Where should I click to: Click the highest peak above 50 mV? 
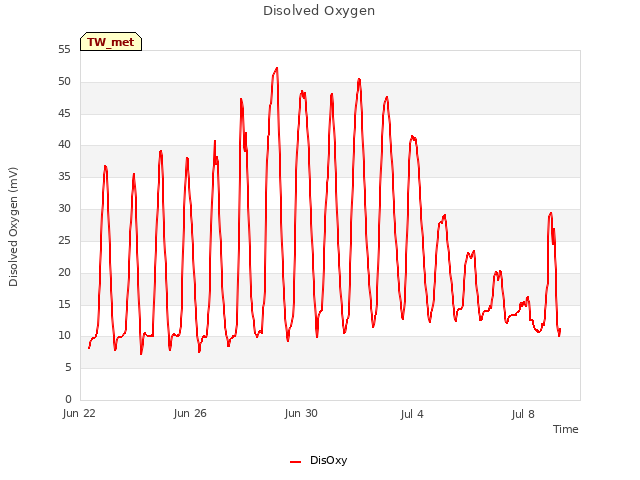277,69
